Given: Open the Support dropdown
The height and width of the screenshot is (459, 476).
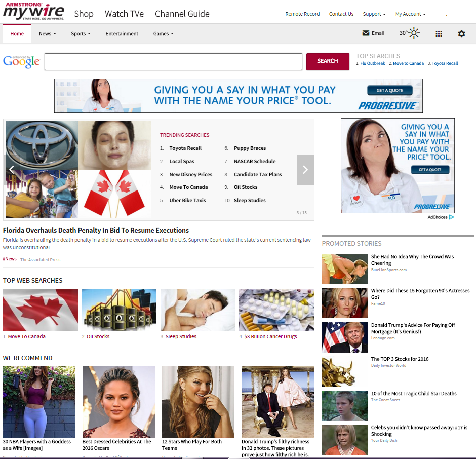Looking at the screenshot, I should pos(374,14).
